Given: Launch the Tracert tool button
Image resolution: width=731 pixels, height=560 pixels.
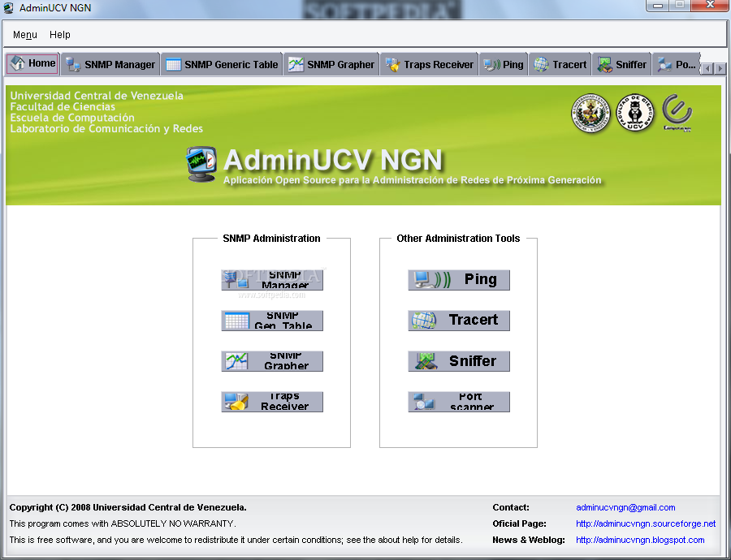Looking at the screenshot, I should click(x=459, y=321).
